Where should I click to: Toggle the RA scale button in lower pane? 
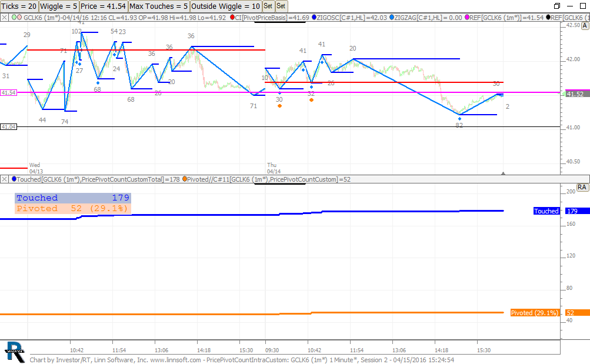[x=582, y=187]
